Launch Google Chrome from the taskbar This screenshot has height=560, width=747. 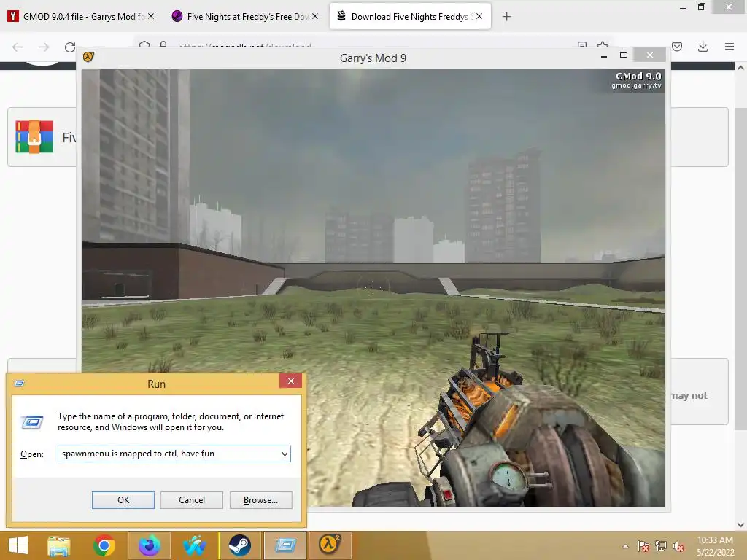pyautogui.click(x=104, y=545)
